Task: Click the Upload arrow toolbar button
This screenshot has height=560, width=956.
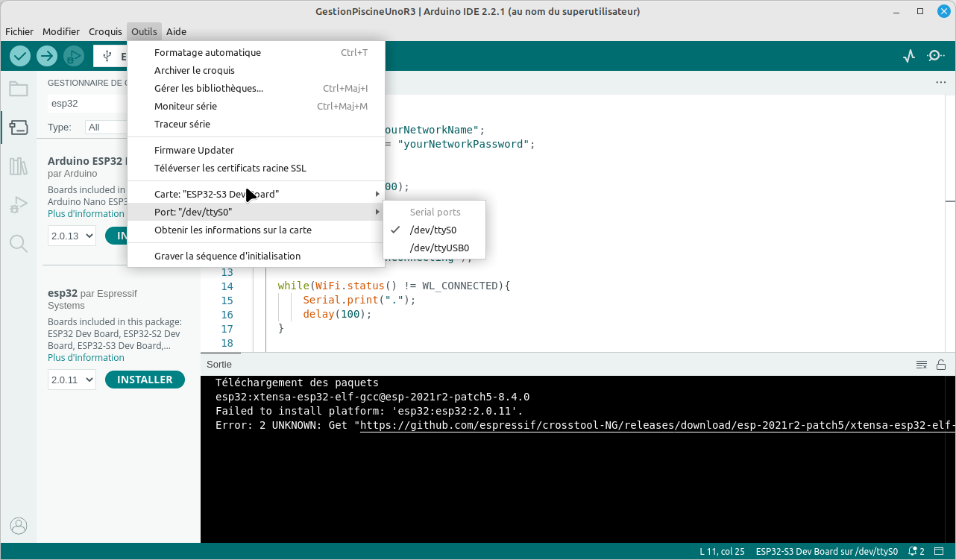Action: pyautogui.click(x=47, y=56)
